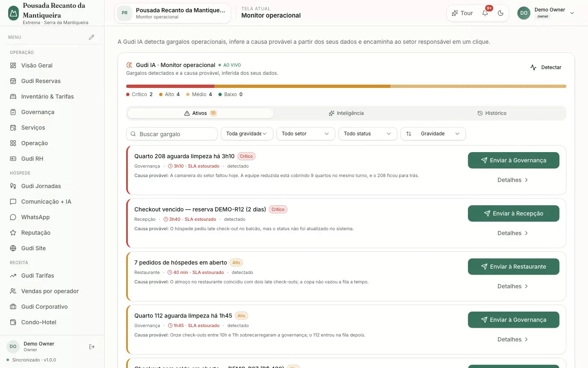This screenshot has width=588, height=368.
Task: Click the Vendas por operador people icon
Action: point(13,291)
